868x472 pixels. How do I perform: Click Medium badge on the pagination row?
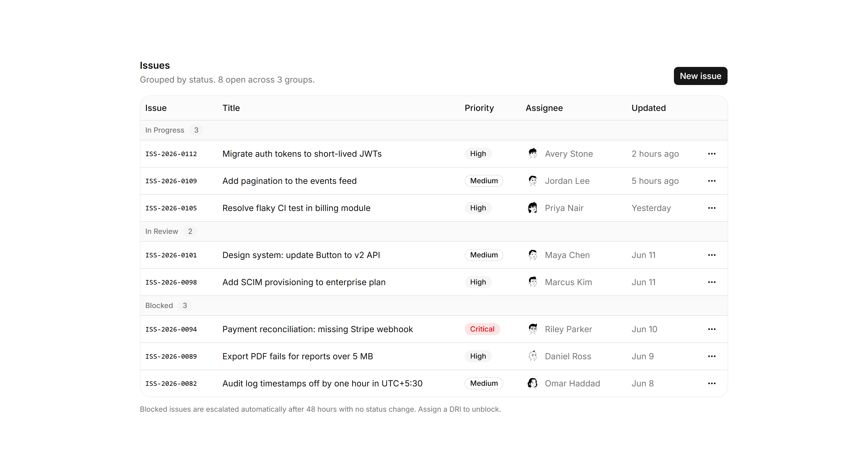pos(484,181)
